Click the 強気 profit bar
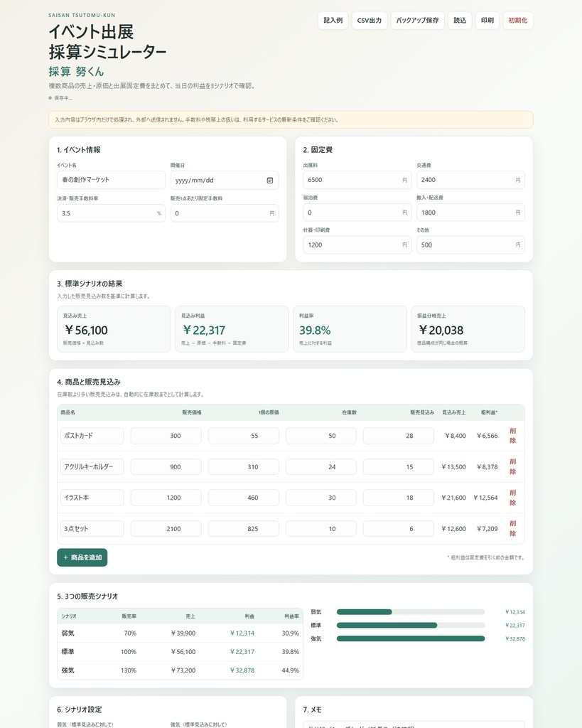The height and width of the screenshot is (728, 582). pos(411,639)
